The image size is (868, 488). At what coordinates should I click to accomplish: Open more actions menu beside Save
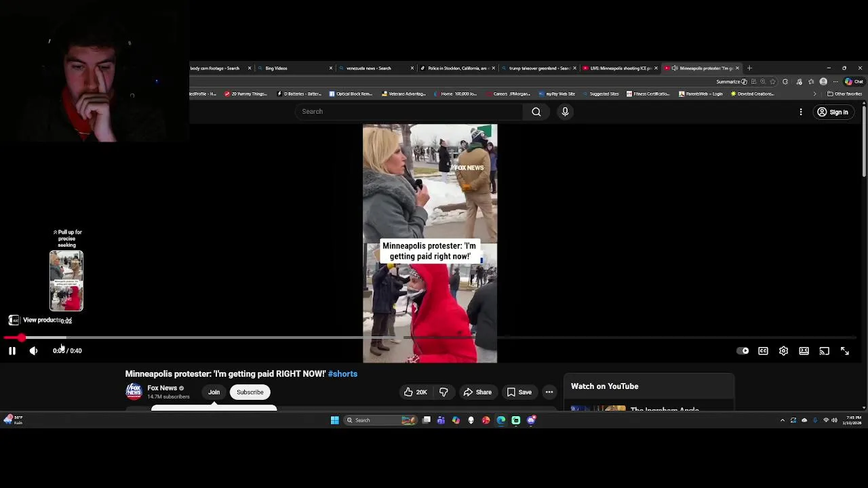[549, 392]
